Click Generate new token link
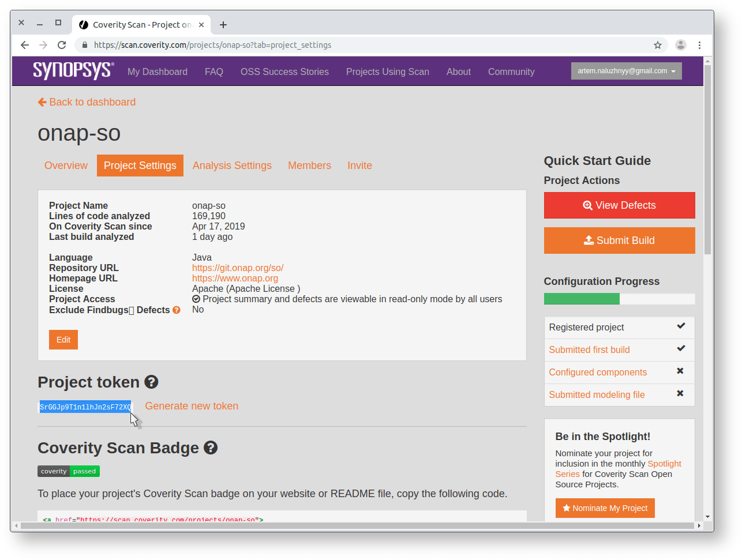 (192, 406)
